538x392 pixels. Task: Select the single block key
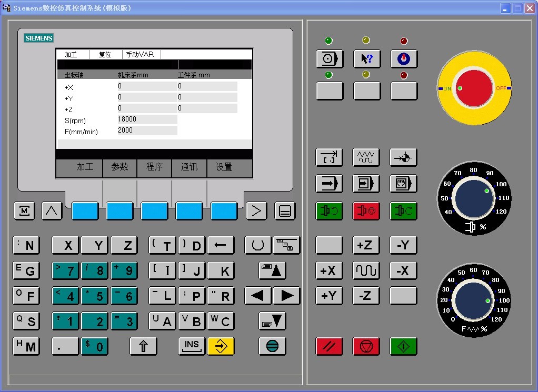pyautogui.click(x=366, y=184)
